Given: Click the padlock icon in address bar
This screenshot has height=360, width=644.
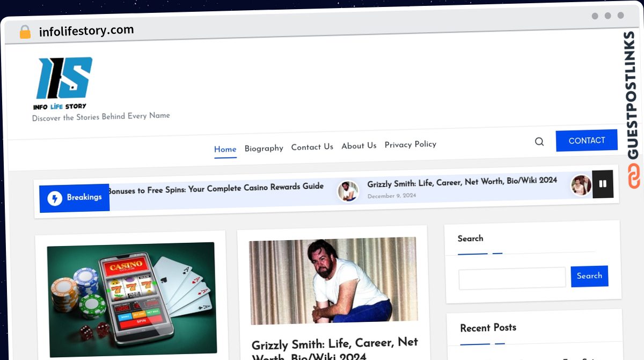Looking at the screenshot, I should [25, 32].
